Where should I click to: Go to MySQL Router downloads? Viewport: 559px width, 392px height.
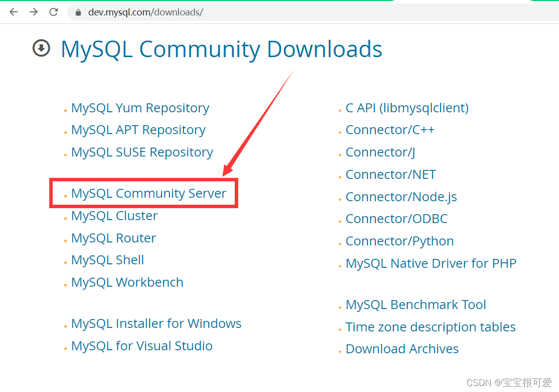click(x=113, y=238)
